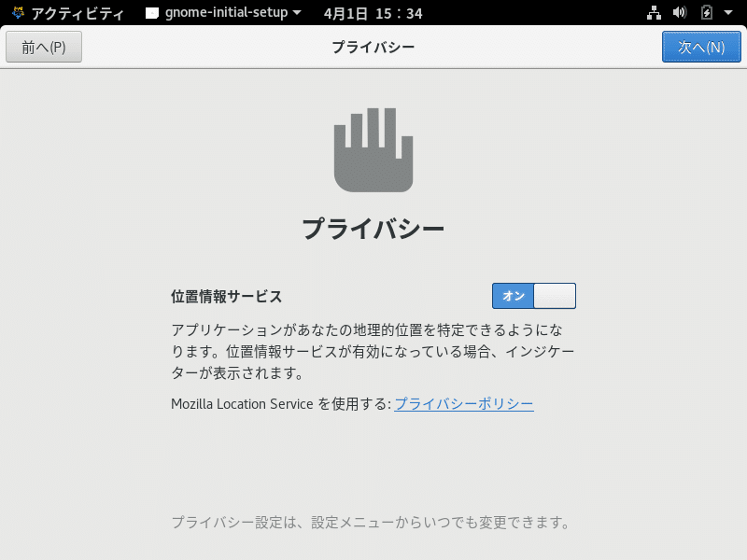The height and width of the screenshot is (560, 747).
Task: Click the gnome-initial-setup window icon
Action: 152,13
